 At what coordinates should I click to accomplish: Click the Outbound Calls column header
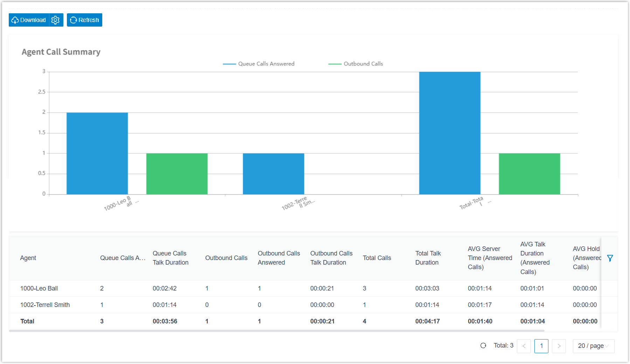coord(226,258)
